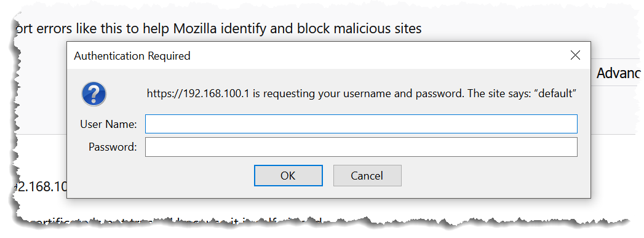The width and height of the screenshot is (644, 238).
Task: Focus the User Name input field
Action: point(361,124)
